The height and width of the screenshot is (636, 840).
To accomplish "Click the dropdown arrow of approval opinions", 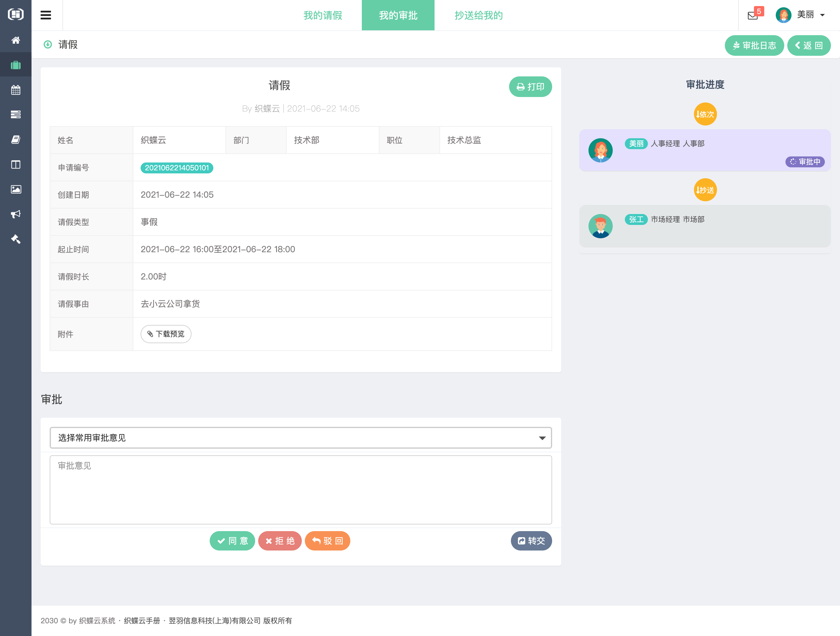I will point(542,438).
